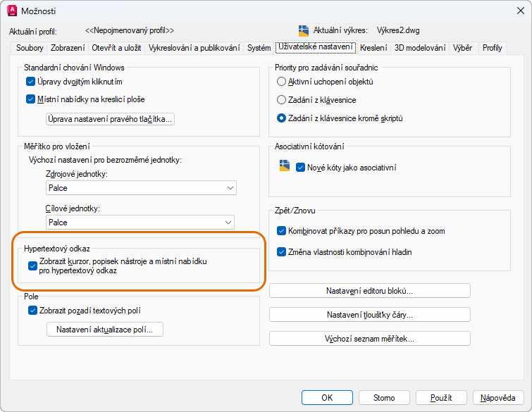The height and width of the screenshot is (412, 532).
Task: Click Úprava nastavení pravého tlačítka button
Action: 109,119
